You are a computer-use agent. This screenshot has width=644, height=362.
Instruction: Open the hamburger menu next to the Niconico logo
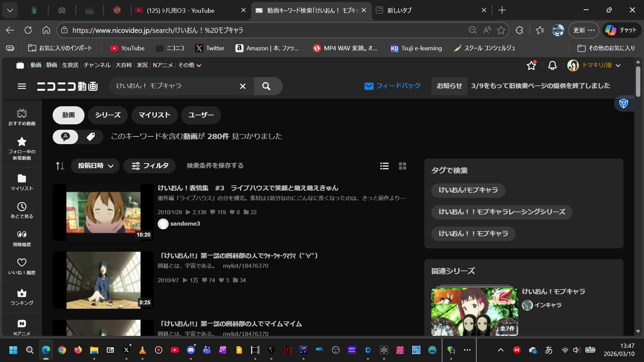[22, 86]
